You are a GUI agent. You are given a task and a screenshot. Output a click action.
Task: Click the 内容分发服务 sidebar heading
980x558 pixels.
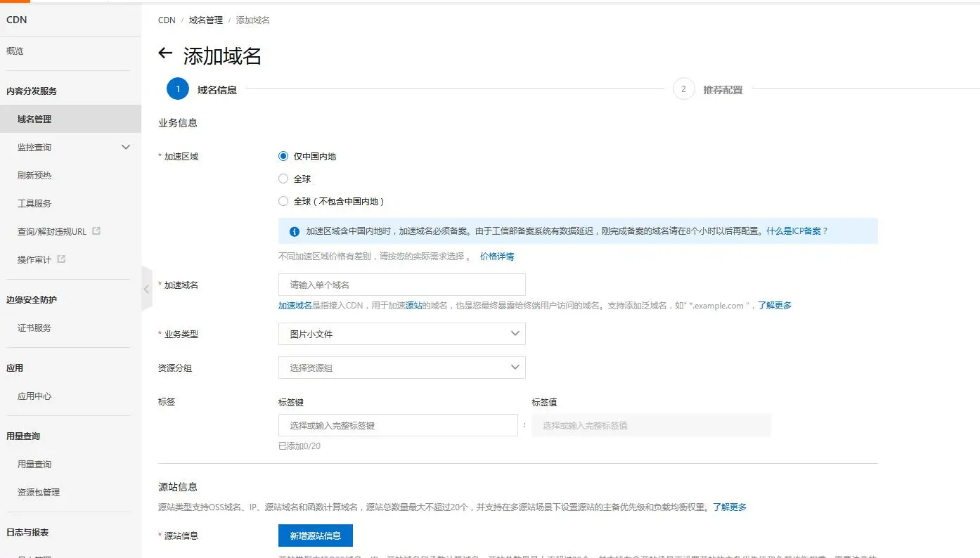pyautogui.click(x=32, y=91)
